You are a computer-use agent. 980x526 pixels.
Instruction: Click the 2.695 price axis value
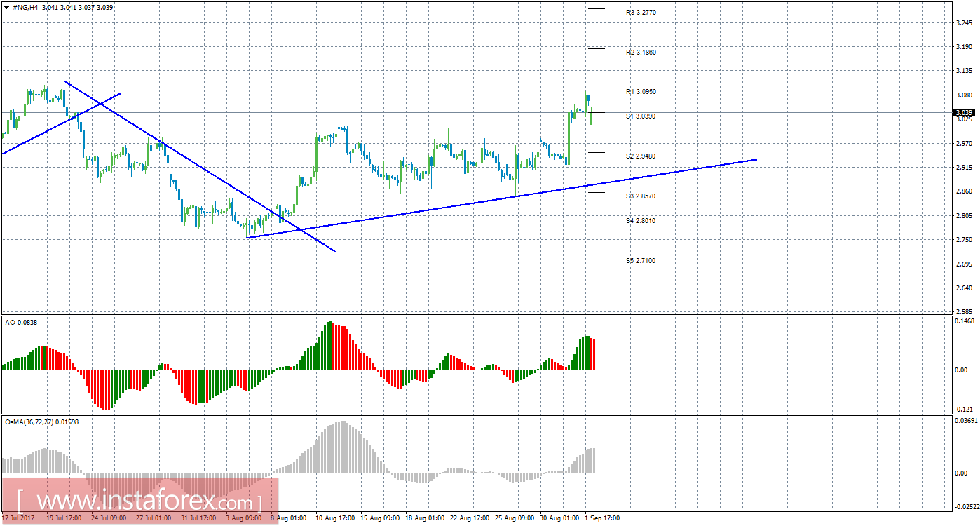point(963,264)
